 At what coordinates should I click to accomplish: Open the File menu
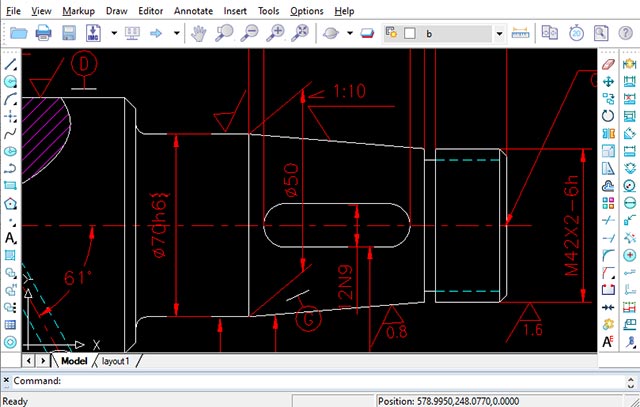coord(13,11)
